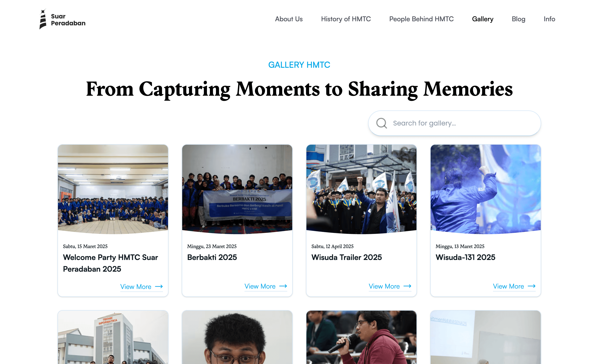Select the Gallery navigation item
Viewport: 597px width, 364px height.
click(482, 19)
